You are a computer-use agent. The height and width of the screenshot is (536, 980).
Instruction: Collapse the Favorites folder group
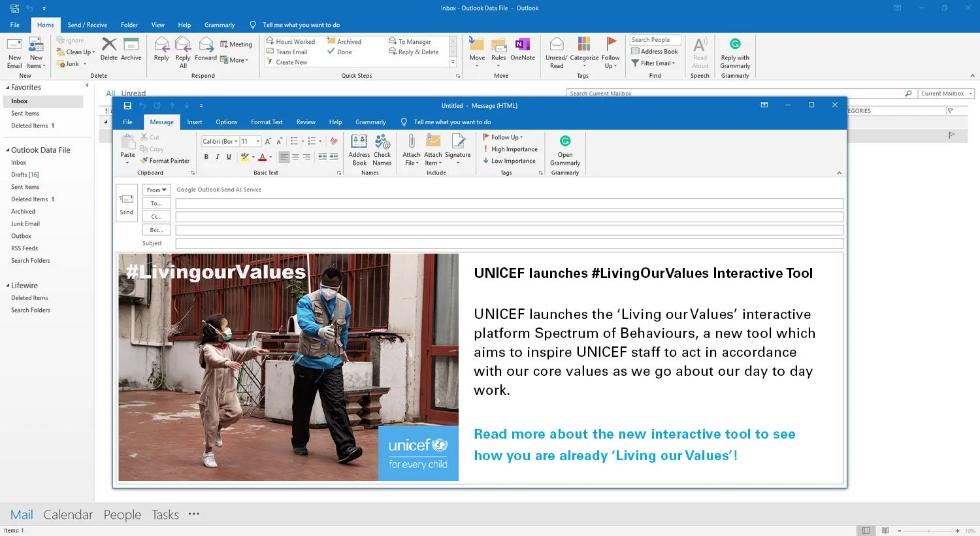(8, 88)
